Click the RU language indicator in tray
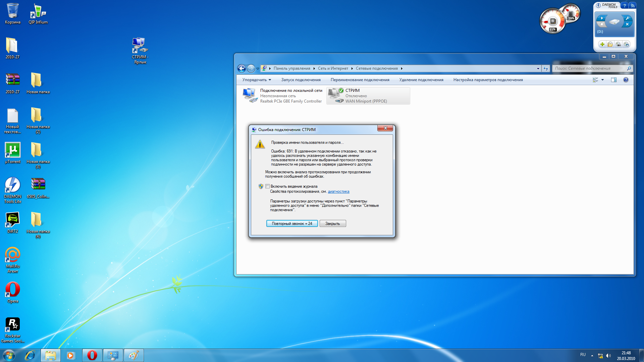 583,355
